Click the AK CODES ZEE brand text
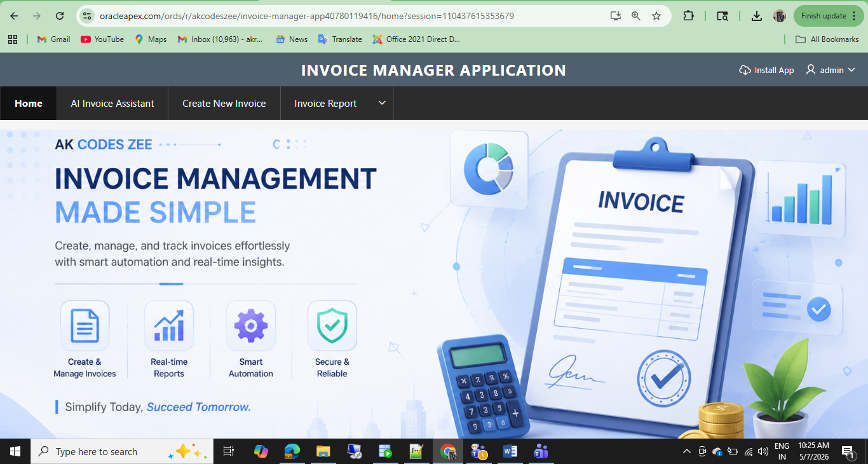Viewport: 868px width, 464px height. 104,145
